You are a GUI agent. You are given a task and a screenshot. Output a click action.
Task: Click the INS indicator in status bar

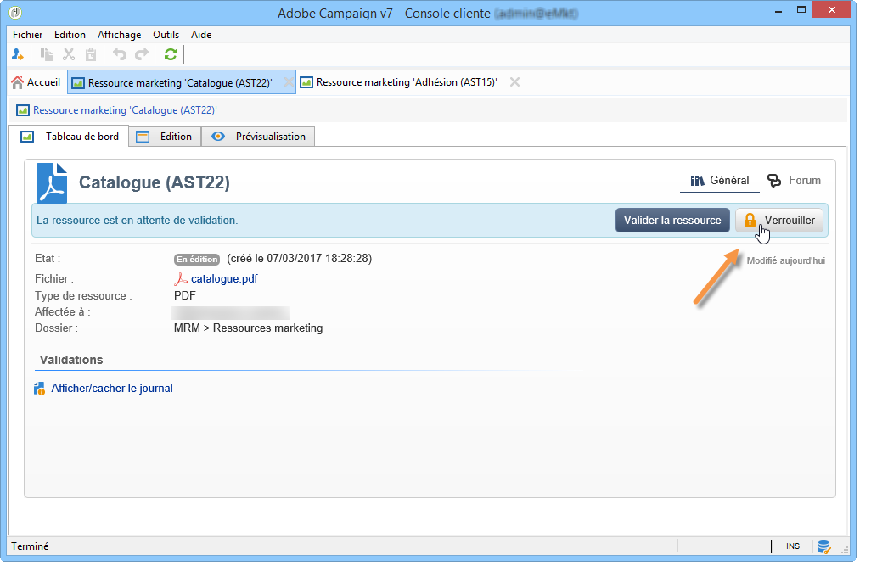point(793,546)
